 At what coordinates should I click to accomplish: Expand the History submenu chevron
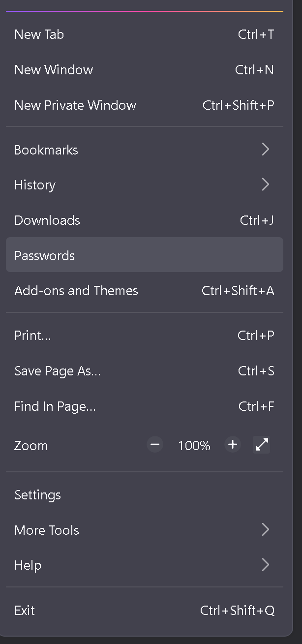[266, 185]
